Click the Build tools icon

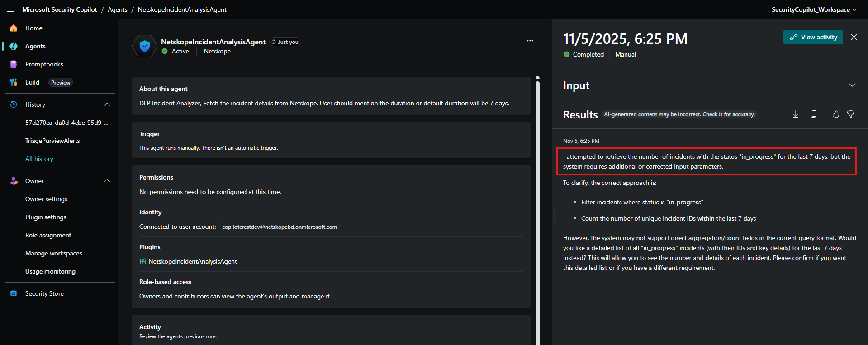coord(14,82)
